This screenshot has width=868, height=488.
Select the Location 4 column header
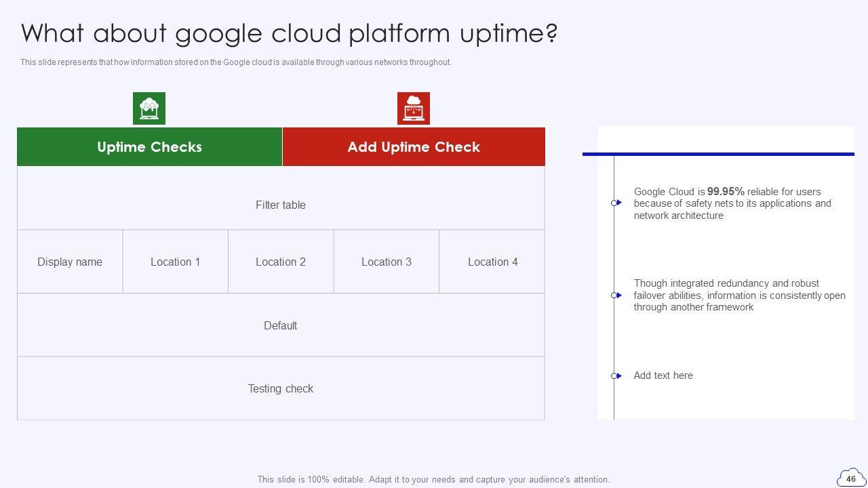pos(492,262)
